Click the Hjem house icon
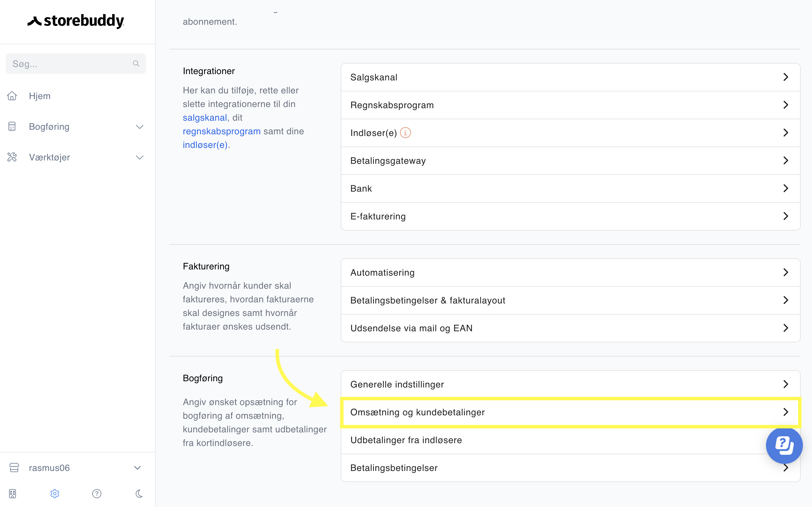Image resolution: width=812 pixels, height=507 pixels. tap(12, 96)
